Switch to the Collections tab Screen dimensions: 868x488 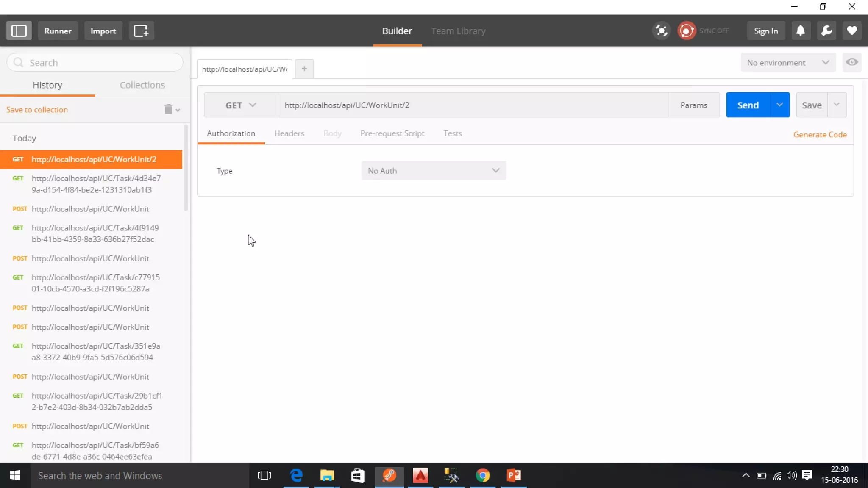142,85
